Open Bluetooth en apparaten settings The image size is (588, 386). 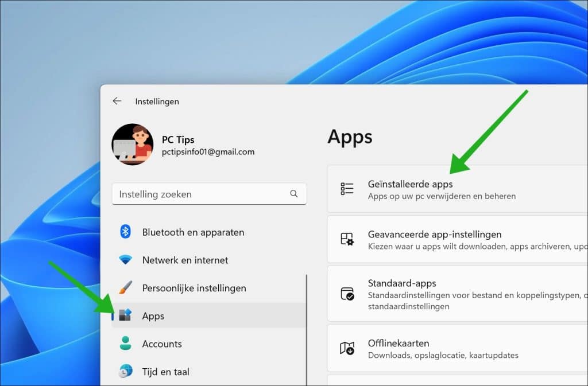click(x=208, y=232)
